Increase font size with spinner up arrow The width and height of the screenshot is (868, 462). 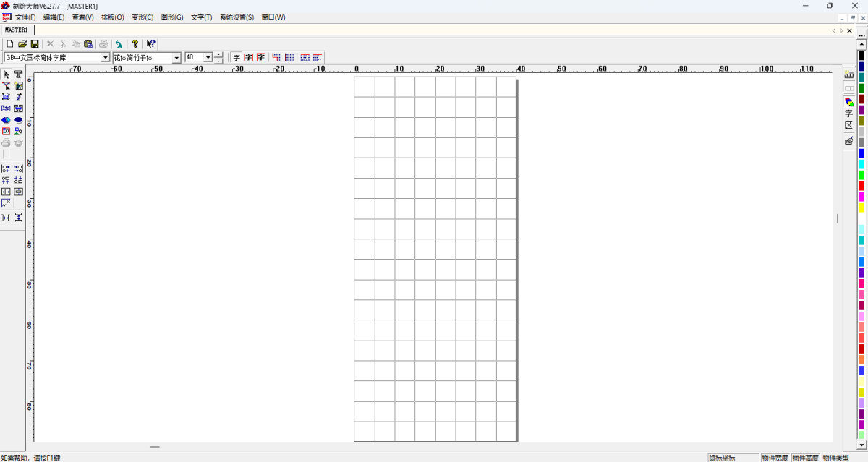tap(218, 55)
